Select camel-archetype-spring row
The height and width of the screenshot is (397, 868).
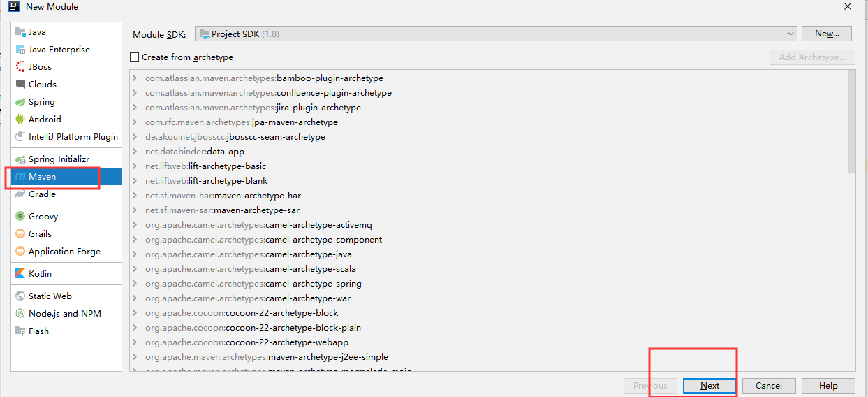[x=489, y=284]
